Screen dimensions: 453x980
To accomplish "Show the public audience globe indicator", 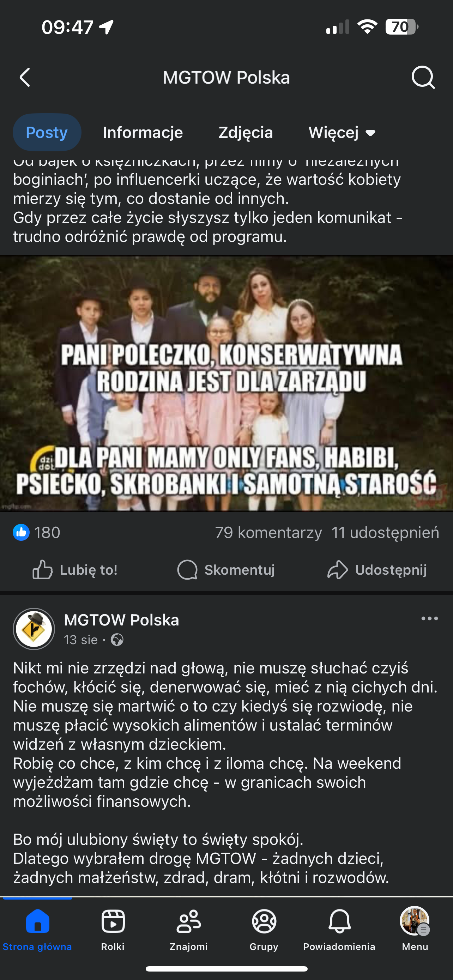I will (x=117, y=640).
